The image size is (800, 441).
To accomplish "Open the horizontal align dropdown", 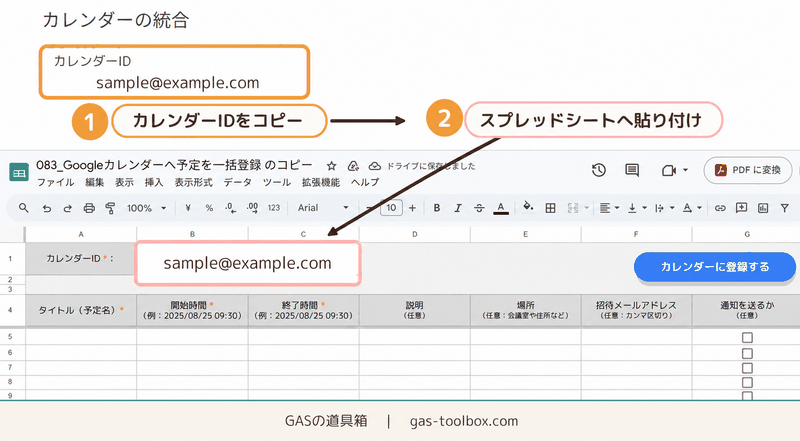I will point(609,208).
